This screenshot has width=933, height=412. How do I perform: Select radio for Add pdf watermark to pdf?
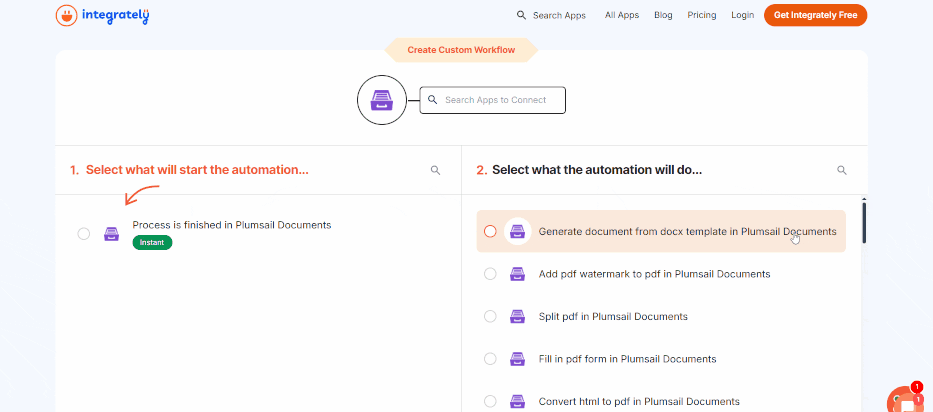pos(490,274)
